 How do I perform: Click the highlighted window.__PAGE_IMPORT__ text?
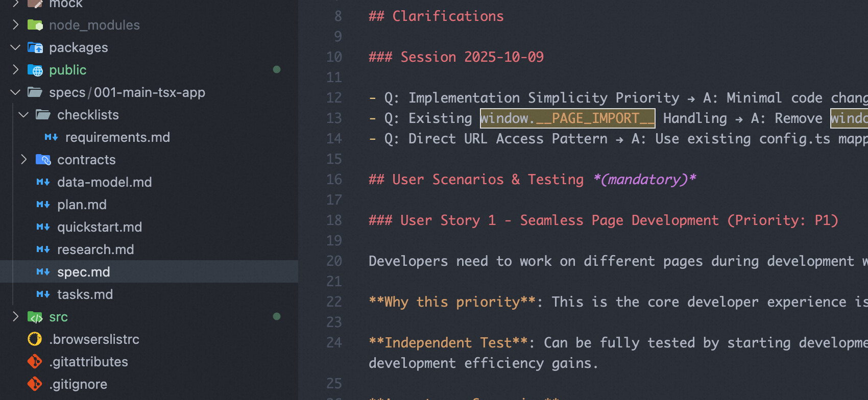pos(567,118)
